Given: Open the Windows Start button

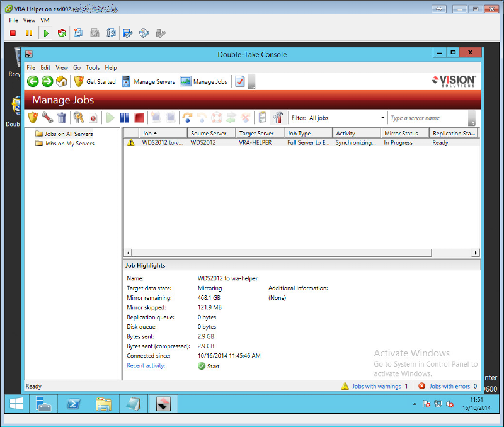Looking at the screenshot, I should tap(16, 404).
